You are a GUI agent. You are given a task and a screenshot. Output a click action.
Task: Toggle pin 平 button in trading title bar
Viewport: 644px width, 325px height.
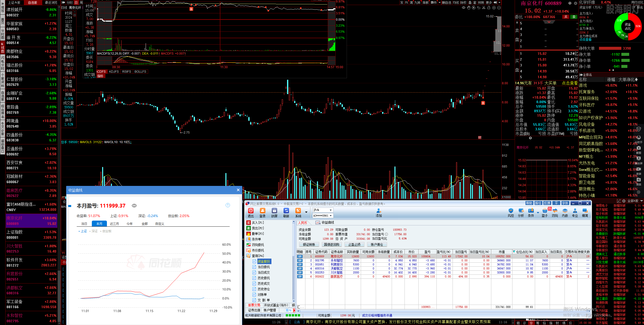pos(557,203)
